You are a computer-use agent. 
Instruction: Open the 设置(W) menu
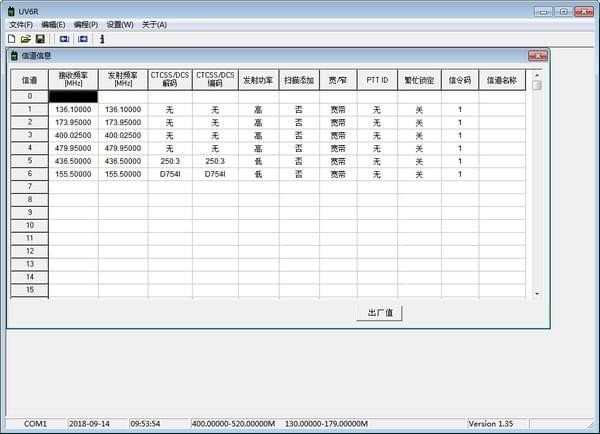click(x=120, y=25)
